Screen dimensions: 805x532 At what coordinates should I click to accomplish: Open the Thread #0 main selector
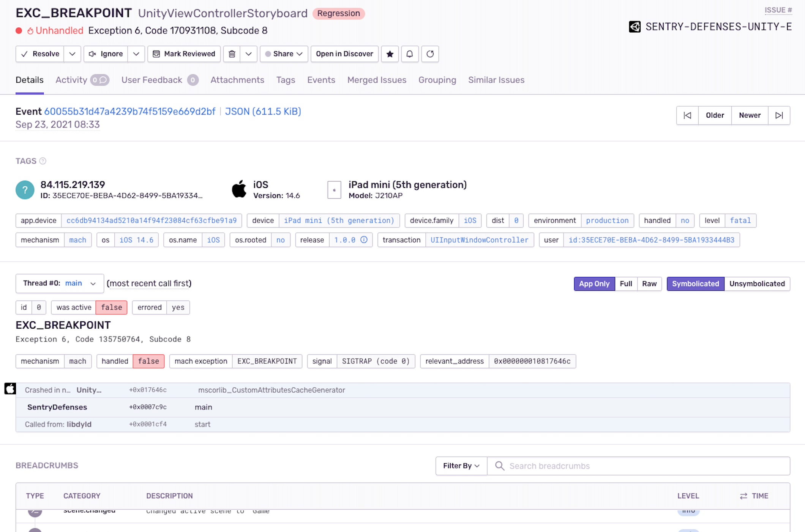click(60, 283)
